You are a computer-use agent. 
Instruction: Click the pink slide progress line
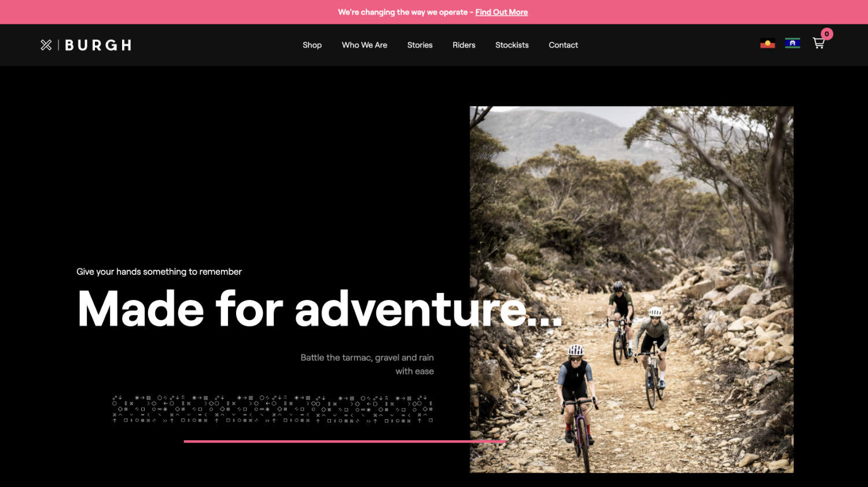pyautogui.click(x=345, y=441)
